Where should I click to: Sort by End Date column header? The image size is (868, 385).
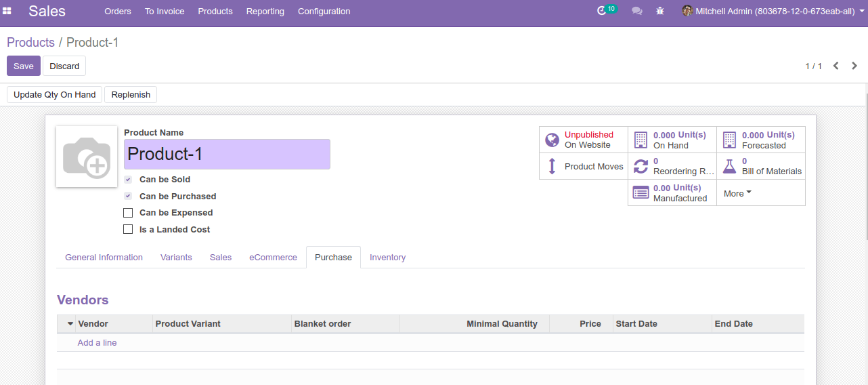[x=758, y=324]
